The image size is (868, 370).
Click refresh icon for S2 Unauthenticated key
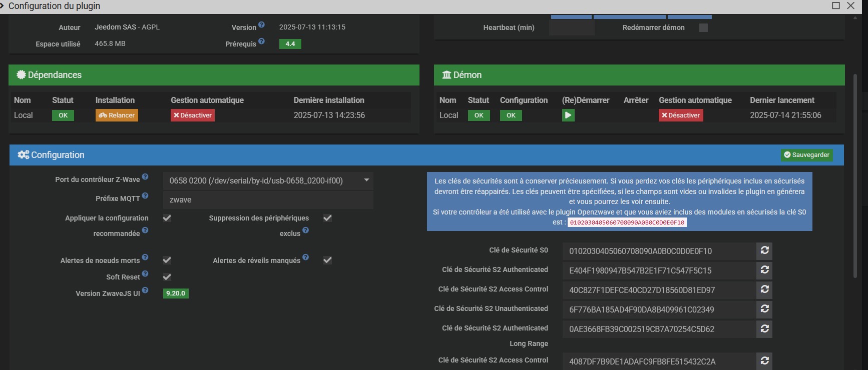click(764, 309)
